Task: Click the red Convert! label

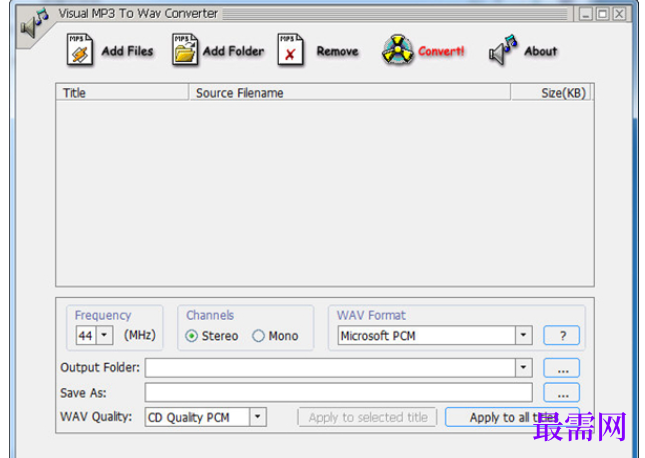Action: [x=441, y=51]
